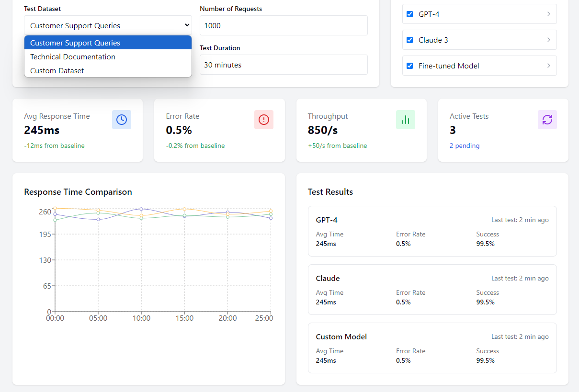Collapse the Test Dataset dropdown
The image size is (579, 392).
[x=108, y=25]
